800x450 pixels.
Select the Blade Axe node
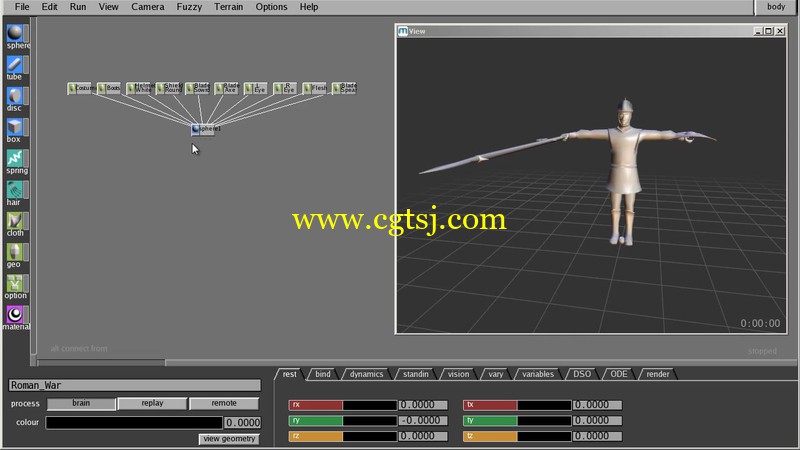point(228,88)
